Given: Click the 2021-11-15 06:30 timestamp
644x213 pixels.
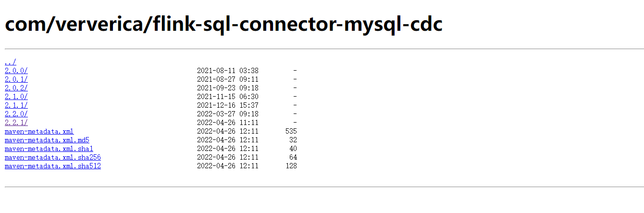Looking at the screenshot, I should tap(228, 96).
